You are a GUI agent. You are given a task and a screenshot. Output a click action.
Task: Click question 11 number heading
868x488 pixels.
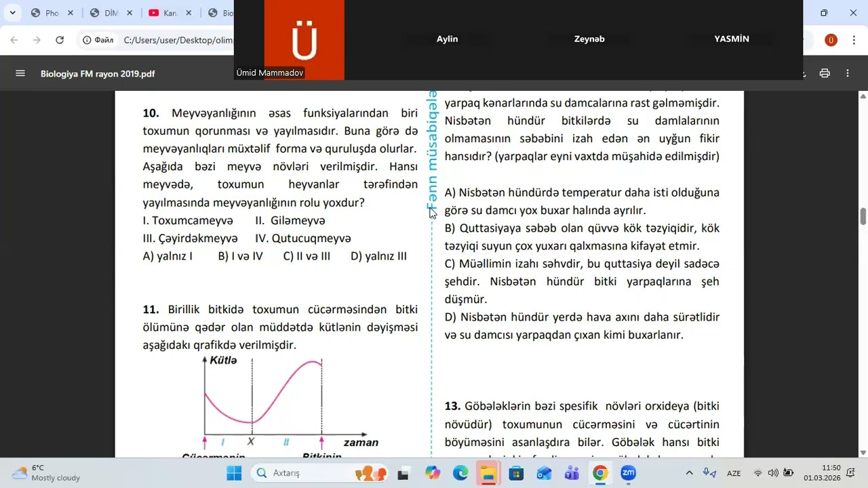pos(151,309)
